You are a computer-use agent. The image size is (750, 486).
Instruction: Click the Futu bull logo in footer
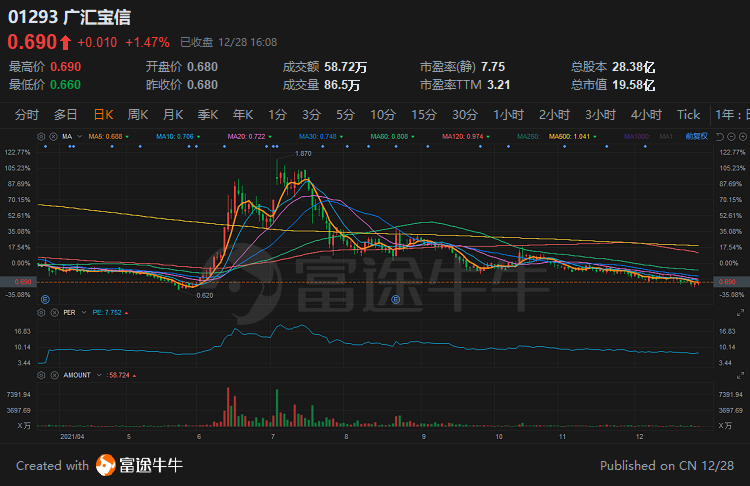tap(105, 465)
